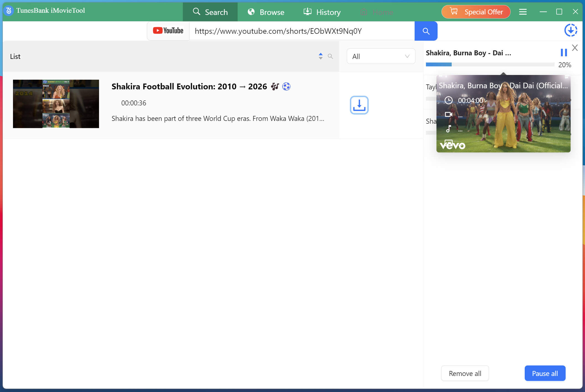585x392 pixels.
Task: Click the clock duration icon in preview
Action: pos(448,100)
